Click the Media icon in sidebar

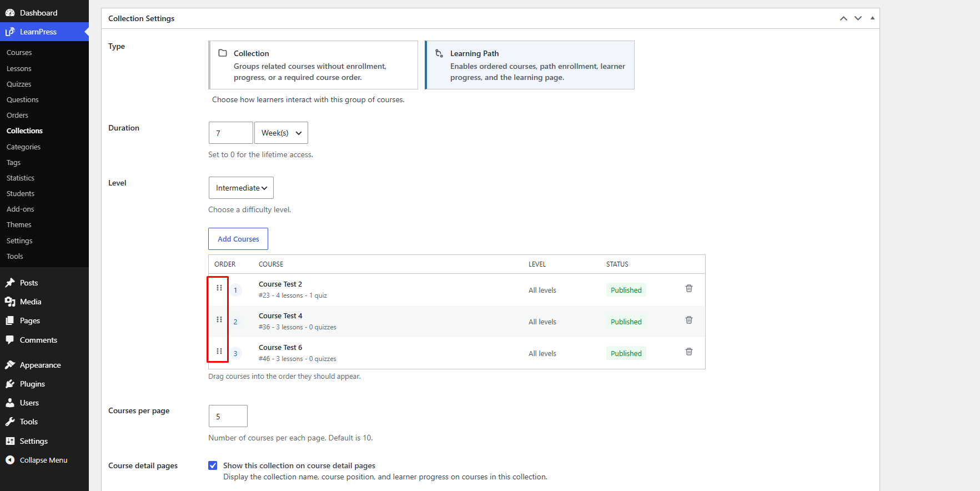click(10, 302)
